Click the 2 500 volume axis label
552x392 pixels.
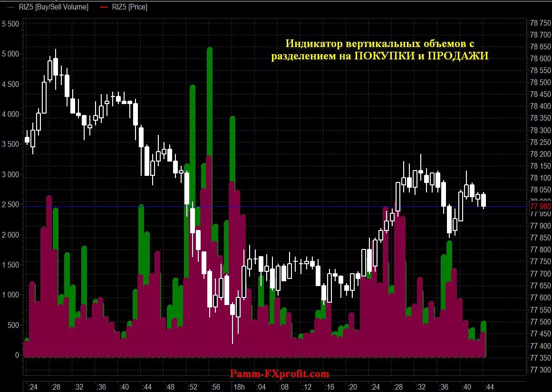click(x=10, y=204)
